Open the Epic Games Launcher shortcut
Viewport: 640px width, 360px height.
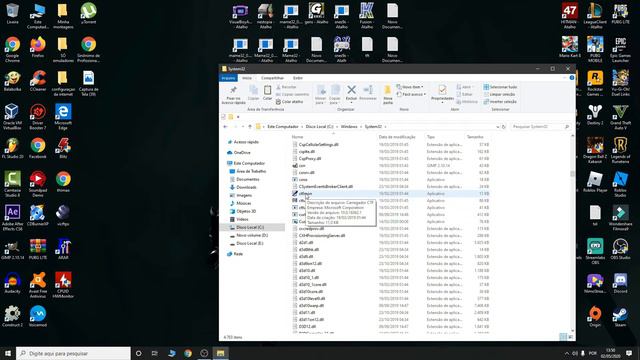[x=620, y=49]
